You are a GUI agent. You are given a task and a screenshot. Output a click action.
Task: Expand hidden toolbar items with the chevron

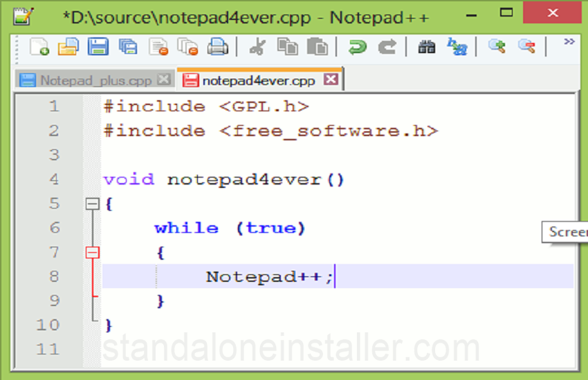point(569,41)
